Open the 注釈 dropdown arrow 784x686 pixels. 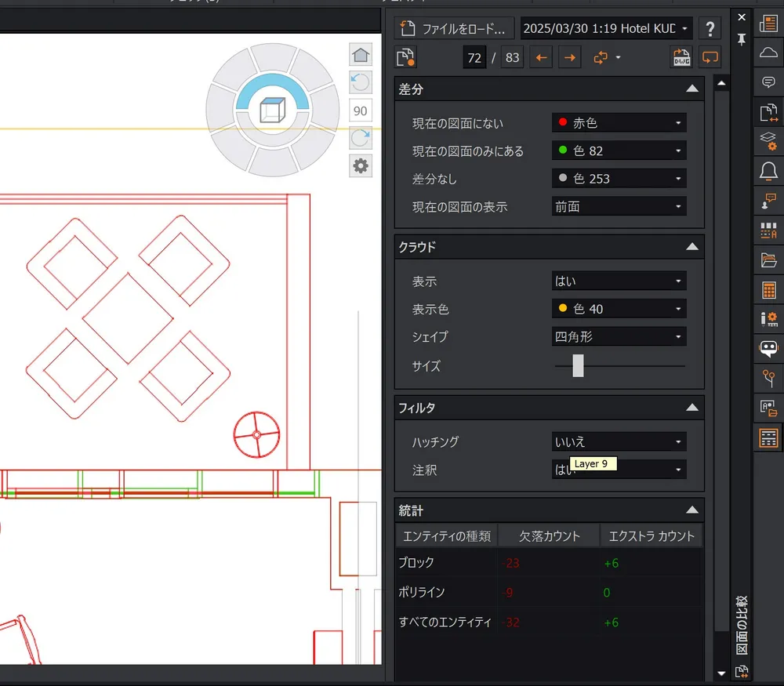click(x=678, y=470)
